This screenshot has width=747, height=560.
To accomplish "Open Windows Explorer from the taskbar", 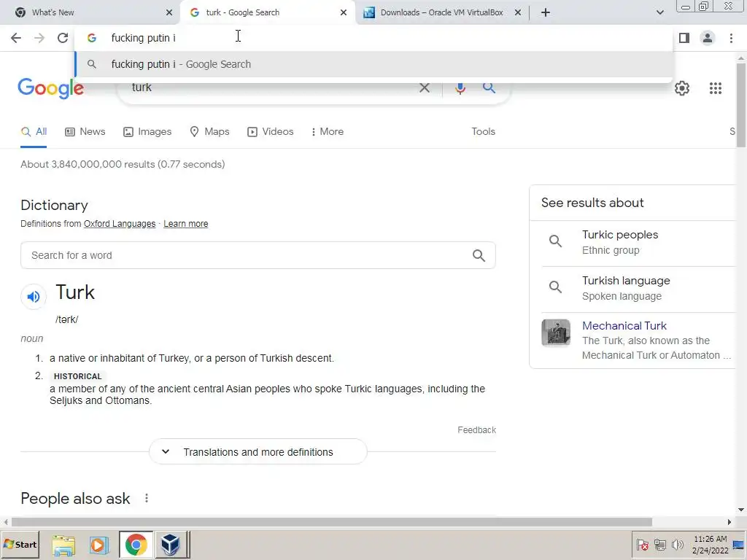I will (63, 545).
